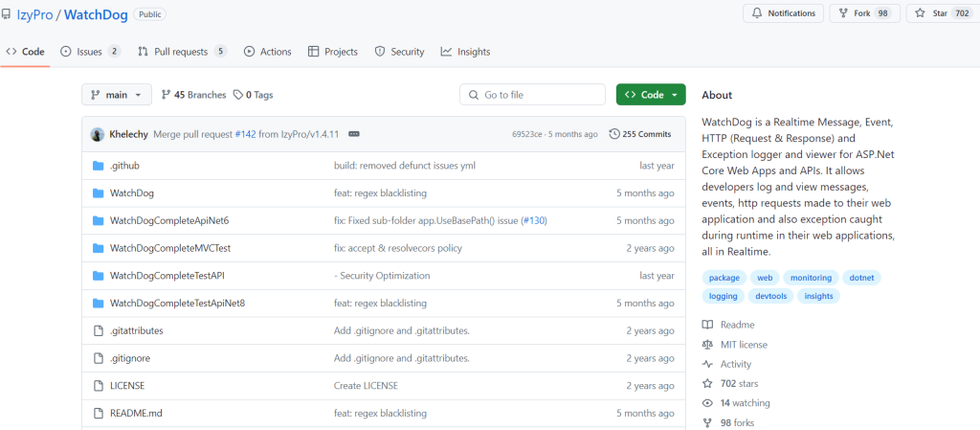The image size is (980, 430).
Task: Click 'Create LICENSE' commit message
Action: pos(366,386)
